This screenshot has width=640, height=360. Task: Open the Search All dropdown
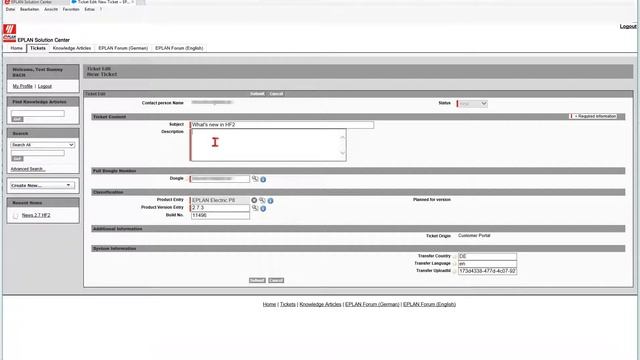(x=42, y=145)
